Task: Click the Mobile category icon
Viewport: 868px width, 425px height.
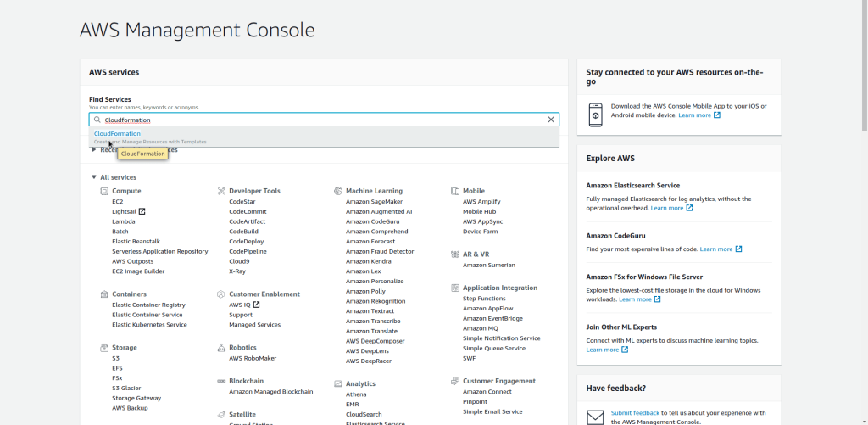Action: 455,191
